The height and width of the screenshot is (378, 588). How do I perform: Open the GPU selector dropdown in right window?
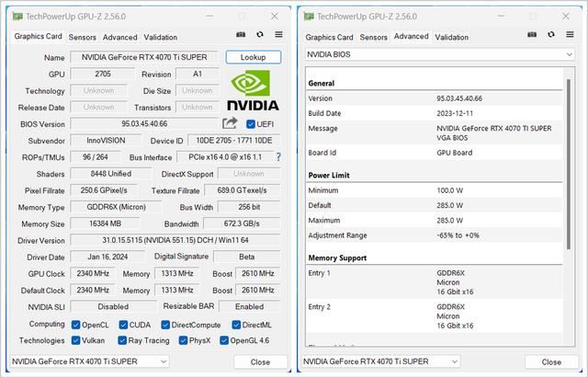[x=380, y=361]
